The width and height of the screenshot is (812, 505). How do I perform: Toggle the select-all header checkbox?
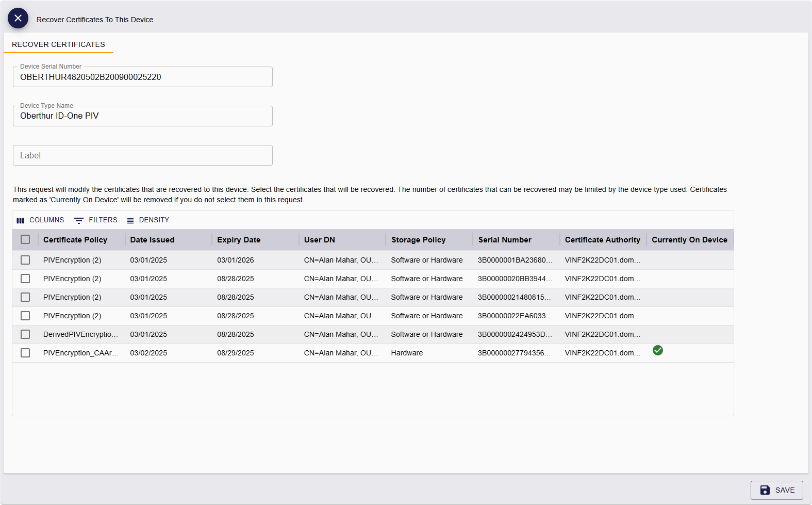click(25, 239)
